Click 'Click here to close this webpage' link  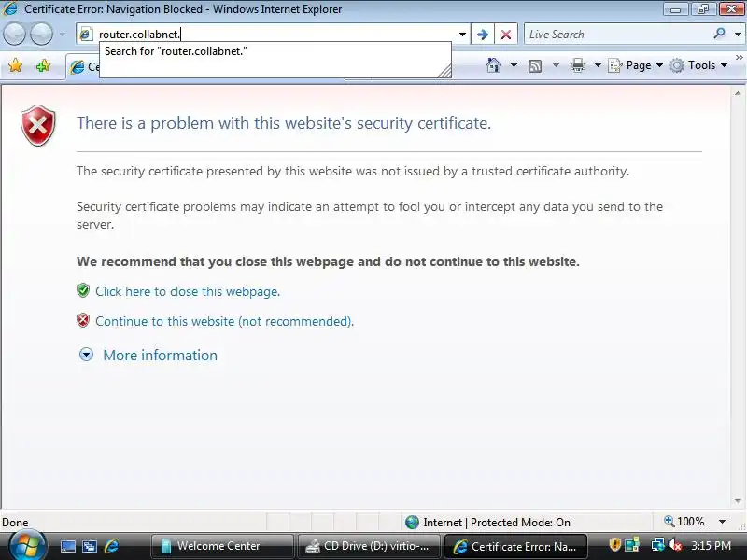tap(188, 291)
